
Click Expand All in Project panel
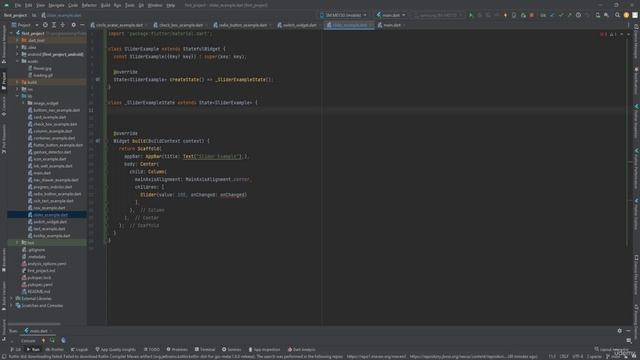pyautogui.click(x=54, y=25)
